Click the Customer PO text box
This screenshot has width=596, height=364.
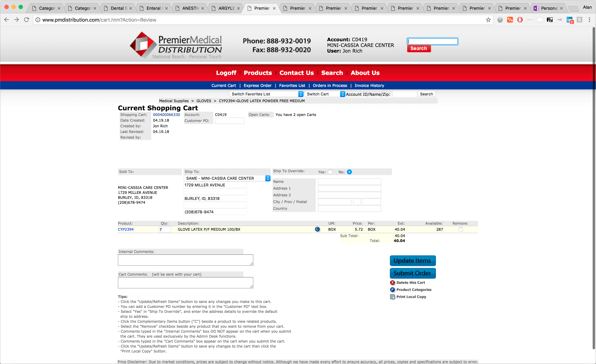[230, 121]
